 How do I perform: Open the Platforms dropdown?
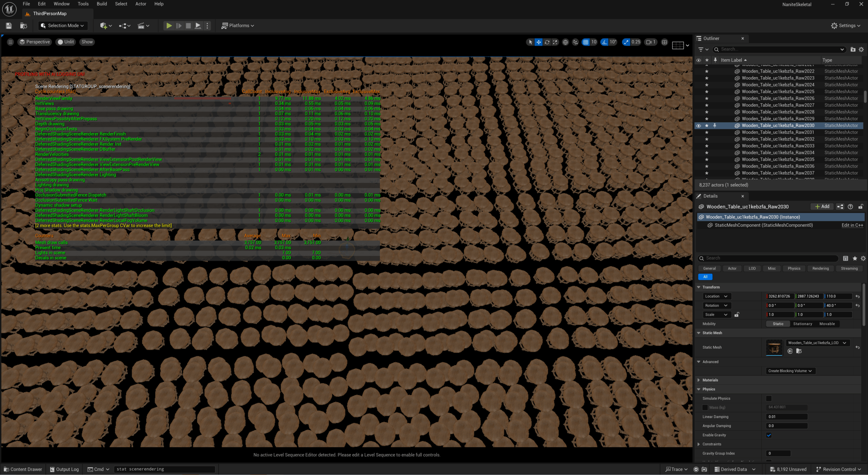coord(237,26)
